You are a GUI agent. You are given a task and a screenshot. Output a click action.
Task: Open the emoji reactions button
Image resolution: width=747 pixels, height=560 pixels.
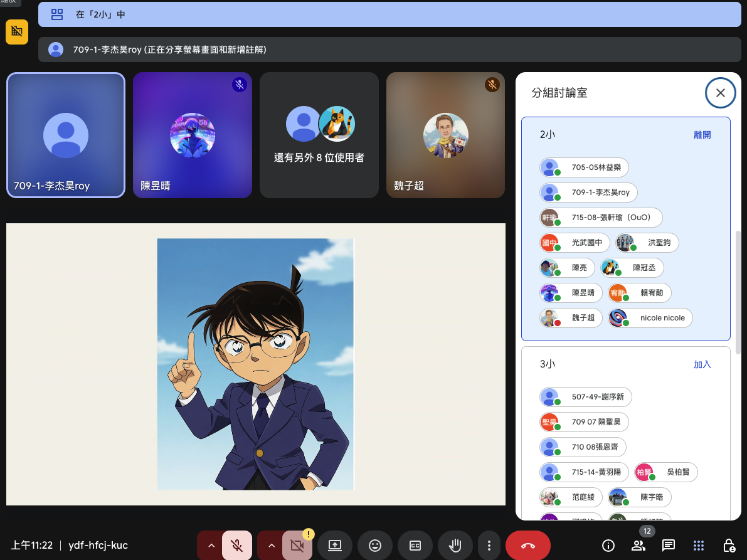click(375, 545)
